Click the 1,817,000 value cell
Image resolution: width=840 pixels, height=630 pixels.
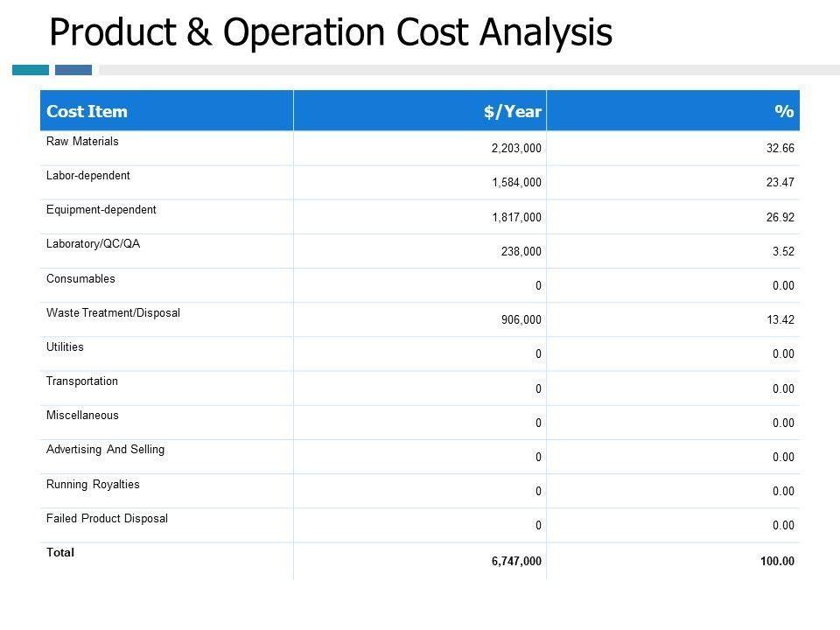click(x=515, y=218)
